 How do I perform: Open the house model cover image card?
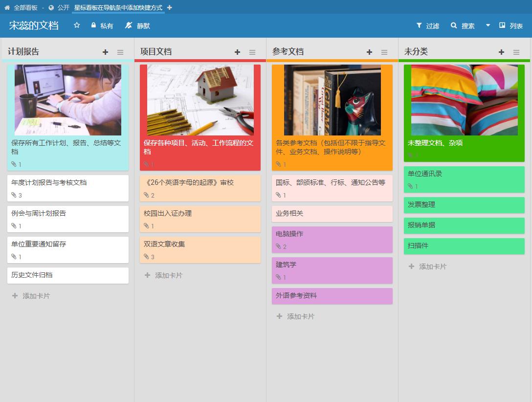(x=200, y=100)
